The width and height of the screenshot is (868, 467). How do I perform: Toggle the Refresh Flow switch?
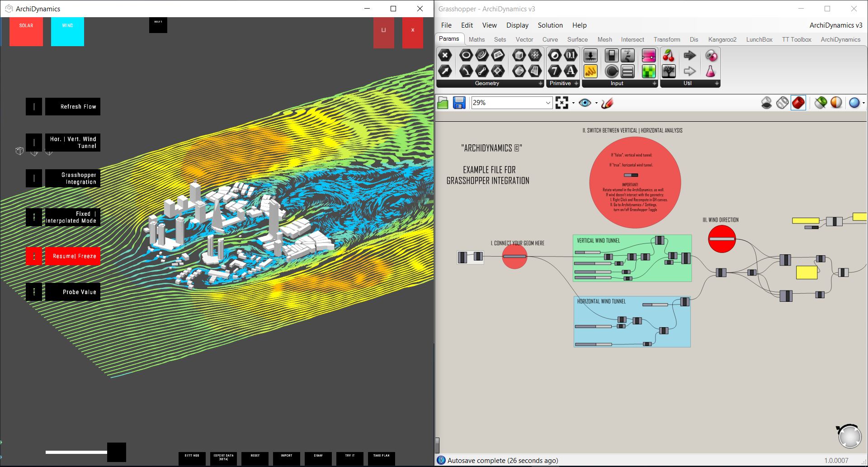(34, 107)
